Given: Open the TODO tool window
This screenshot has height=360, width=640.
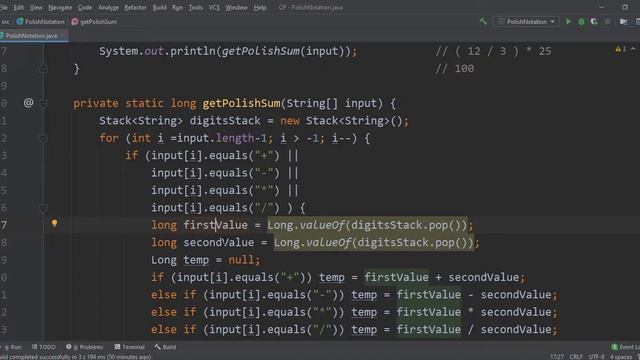Looking at the screenshot, I should pyautogui.click(x=44, y=347).
